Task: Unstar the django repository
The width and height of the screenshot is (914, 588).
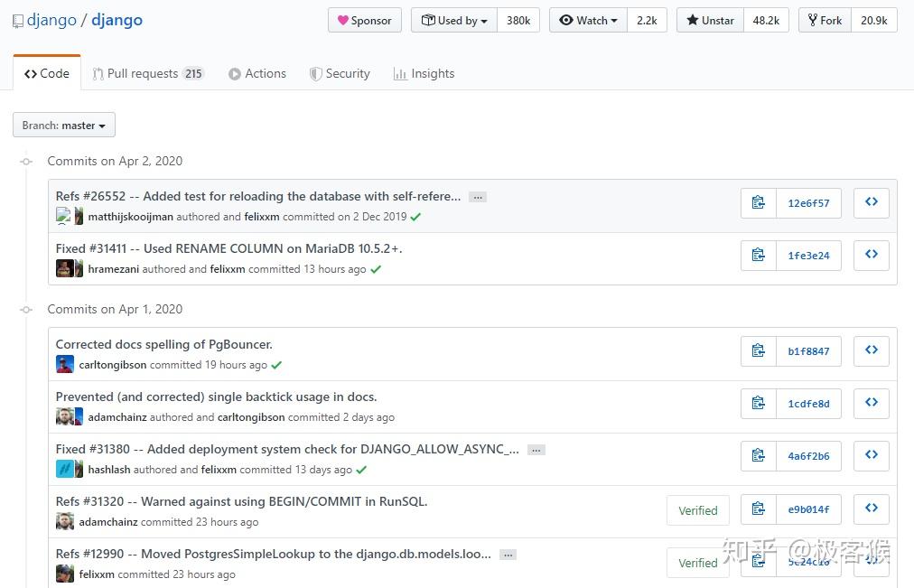Action: [710, 20]
